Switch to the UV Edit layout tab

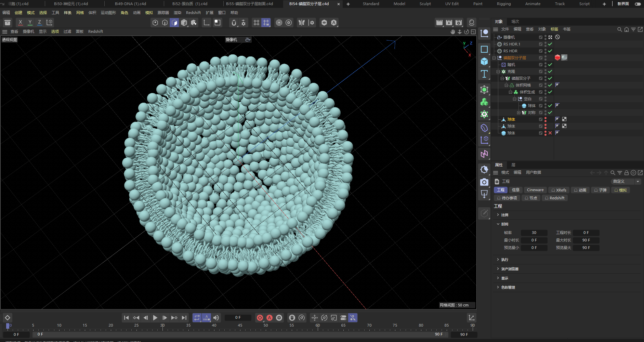point(452,4)
